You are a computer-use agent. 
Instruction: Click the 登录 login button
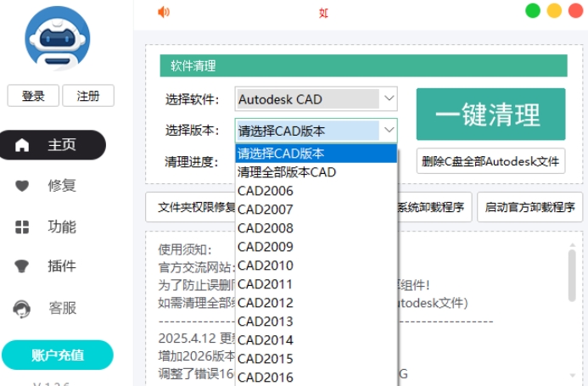[33, 96]
